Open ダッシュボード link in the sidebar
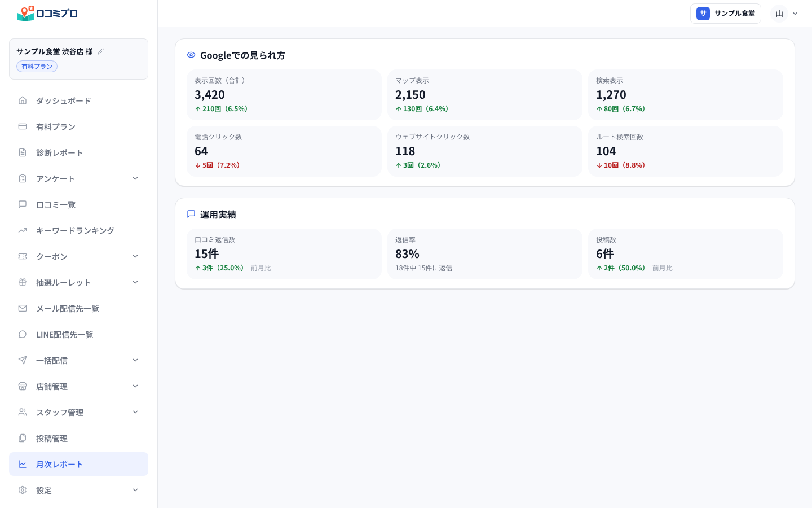Screen dimensions: 812x508 [x=78, y=100]
